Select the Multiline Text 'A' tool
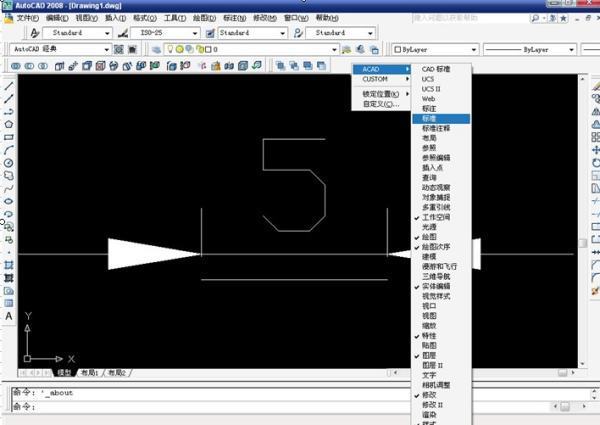Viewport: 600px width, 425px height. pyautogui.click(x=8, y=316)
